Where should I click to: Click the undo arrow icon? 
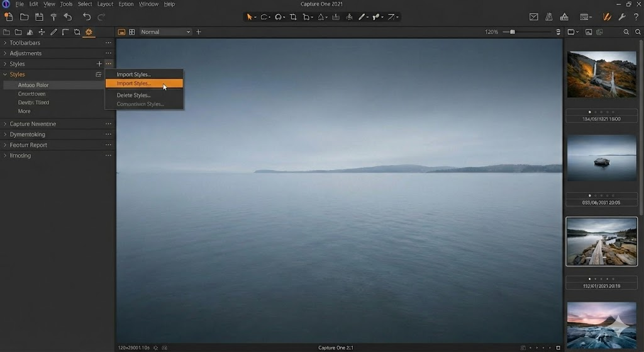click(87, 17)
